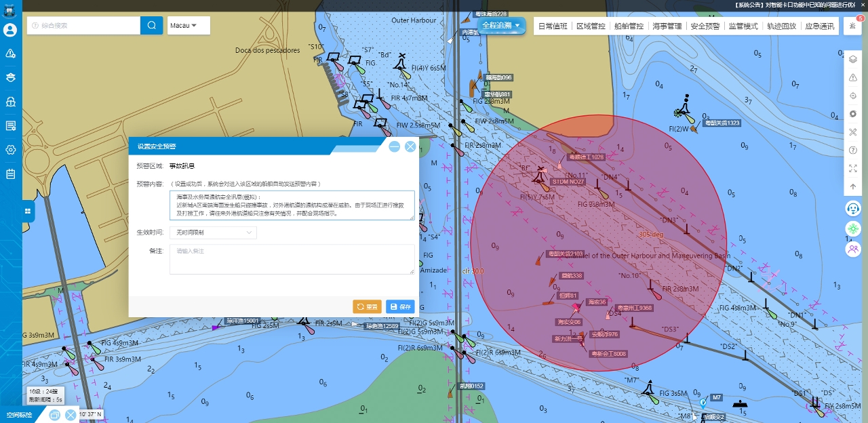Minimize the 设置安全预警 dialog
Viewport: 868px width, 423px height.
click(x=395, y=146)
